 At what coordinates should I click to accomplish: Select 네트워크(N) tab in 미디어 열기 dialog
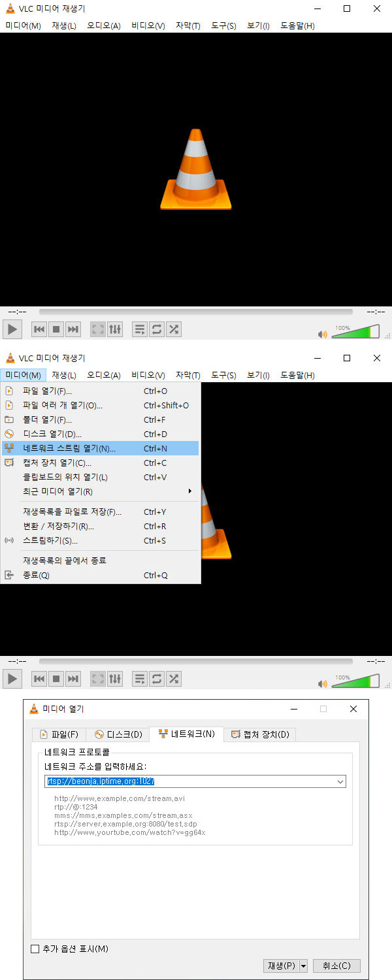point(186,734)
